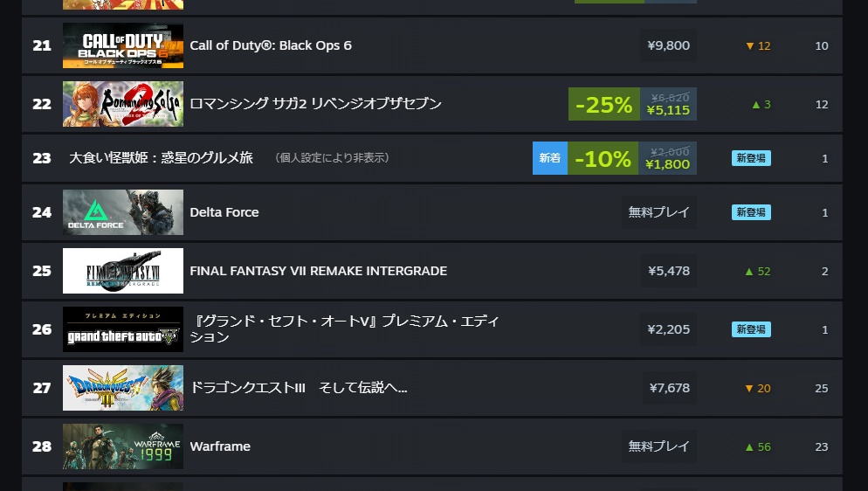The image size is (868, 491).
Task: Click the ¥9,800 price for Black Ops 6
Action: (x=669, y=45)
